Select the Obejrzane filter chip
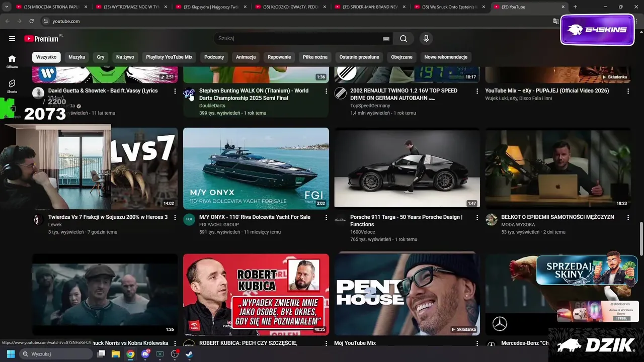Image resolution: width=644 pixels, height=362 pixels. (x=401, y=57)
